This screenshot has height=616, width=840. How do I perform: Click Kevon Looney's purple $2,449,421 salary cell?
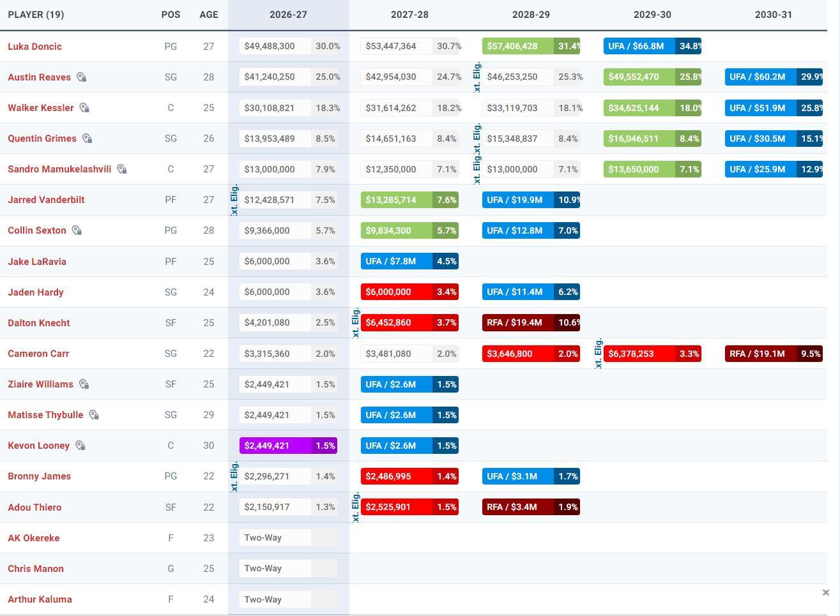click(x=288, y=446)
